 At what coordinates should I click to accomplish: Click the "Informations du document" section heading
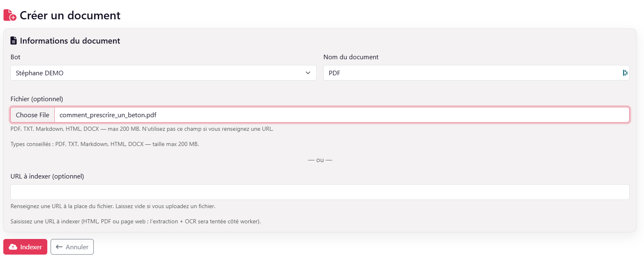[70, 41]
